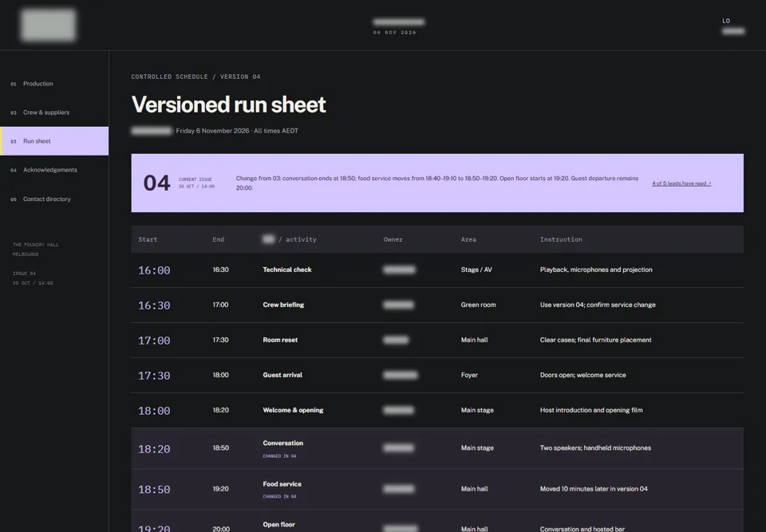766x532 pixels.
Task: Select the Food service activity
Action: coord(282,484)
